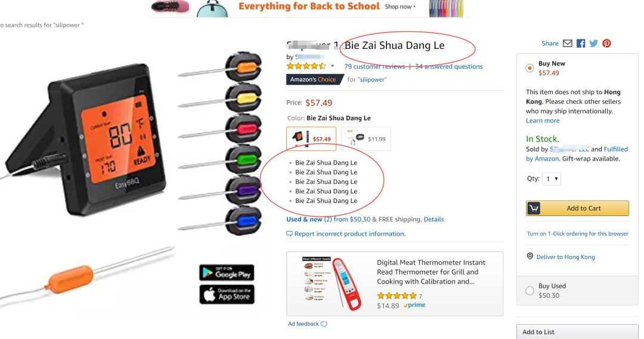This screenshot has width=644, height=339.
Task: Open the App Store badge
Action: 227,294
